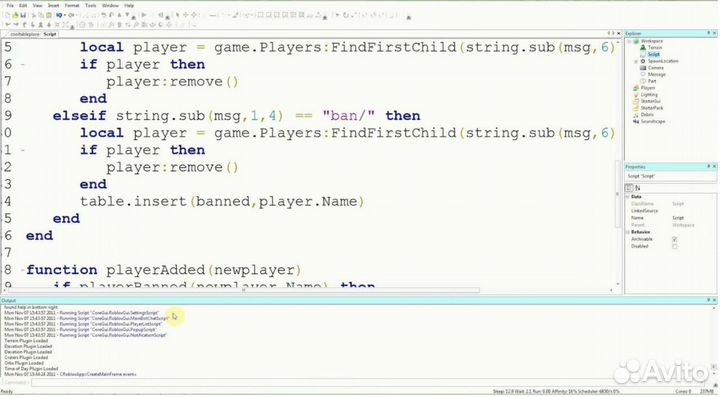This screenshot has height=397, width=720.
Task: Click the Move tool icon
Action: point(186,15)
